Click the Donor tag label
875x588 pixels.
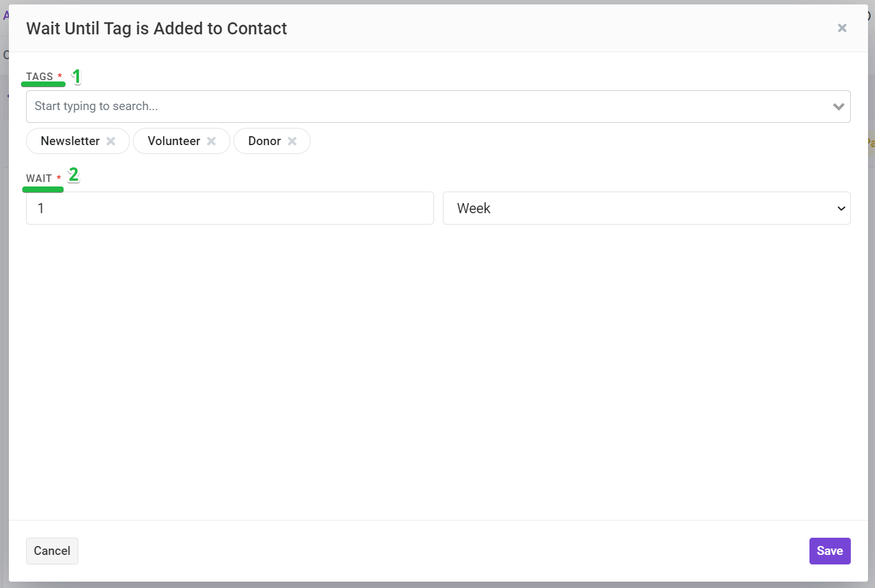[x=265, y=141]
